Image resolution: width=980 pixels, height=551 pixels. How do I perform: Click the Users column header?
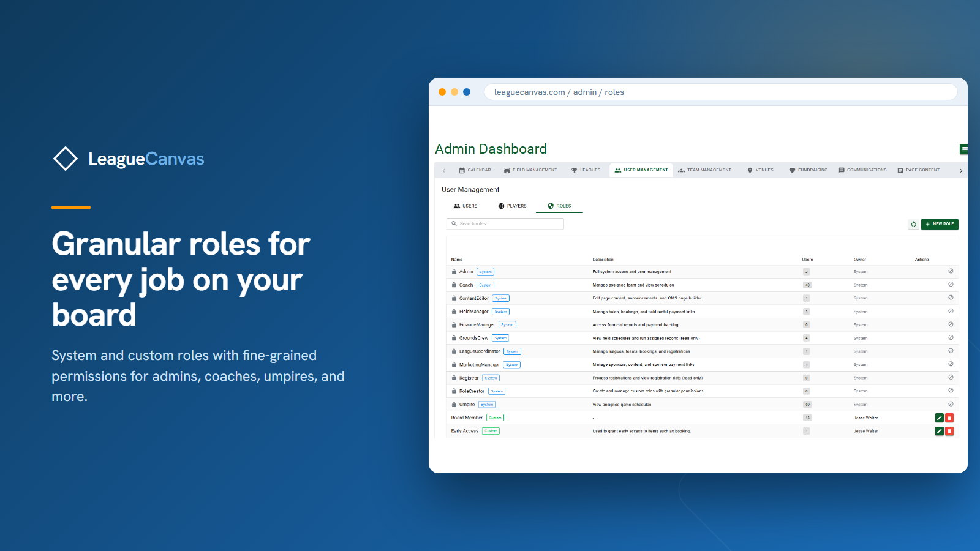808,260
